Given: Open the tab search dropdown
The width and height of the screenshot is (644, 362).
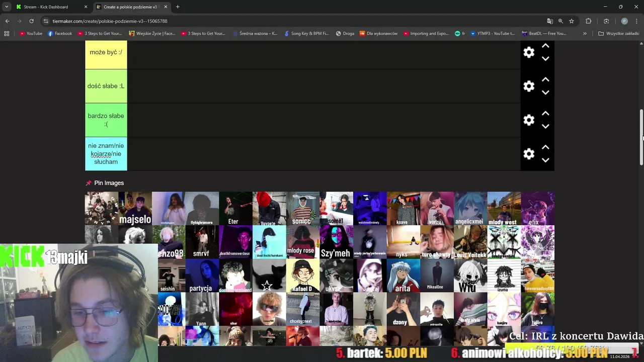Looking at the screenshot, I should (7, 7).
